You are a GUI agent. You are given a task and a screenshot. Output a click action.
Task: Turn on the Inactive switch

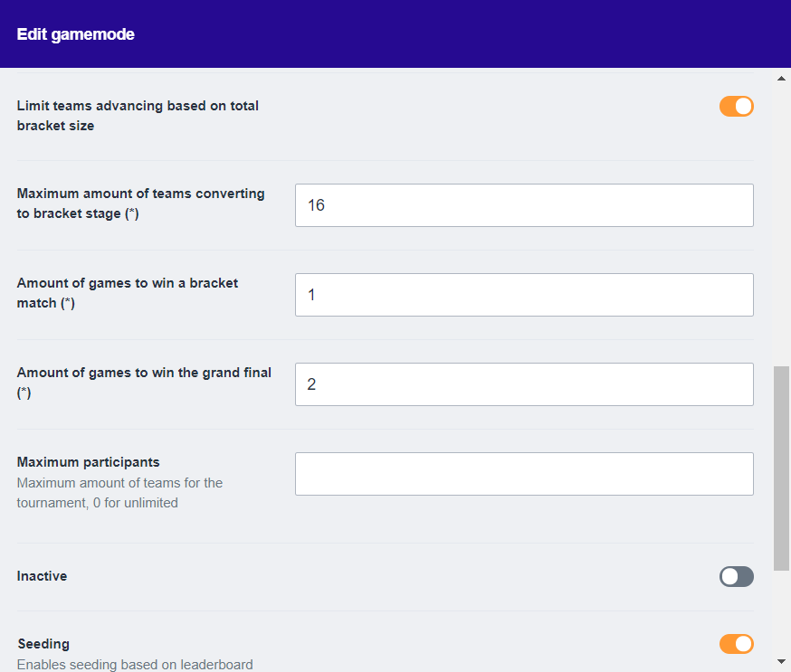click(x=736, y=576)
